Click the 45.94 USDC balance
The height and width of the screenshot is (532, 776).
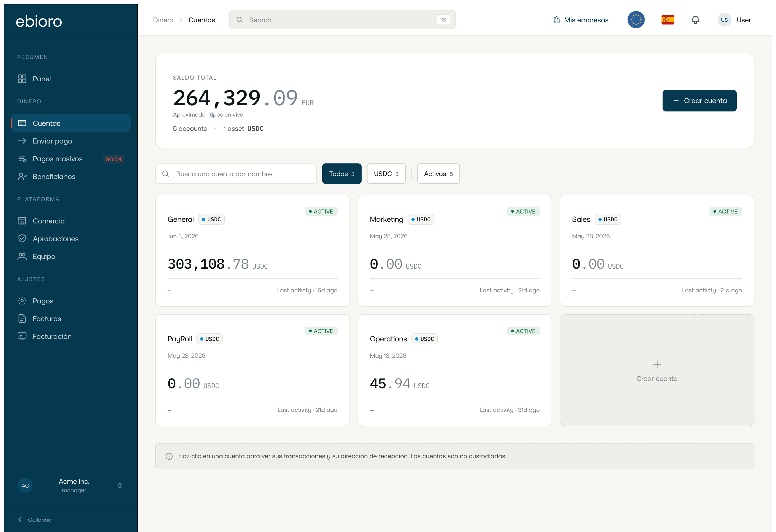pos(399,384)
